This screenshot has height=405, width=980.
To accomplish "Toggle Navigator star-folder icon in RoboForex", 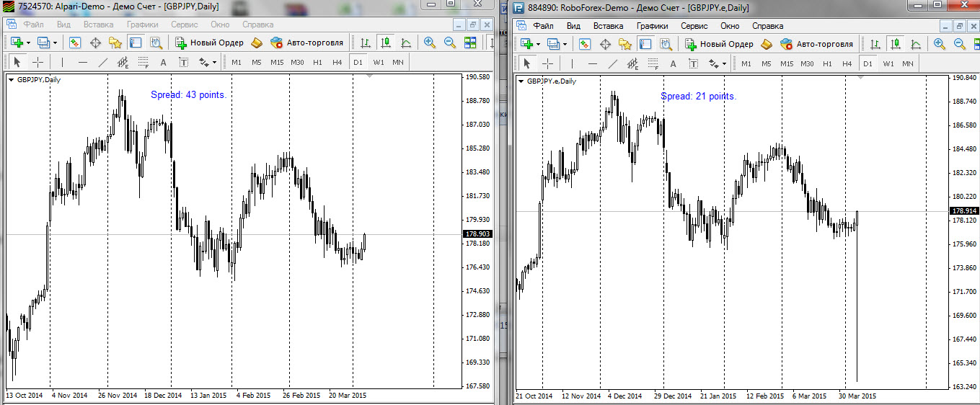I will tap(625, 44).
